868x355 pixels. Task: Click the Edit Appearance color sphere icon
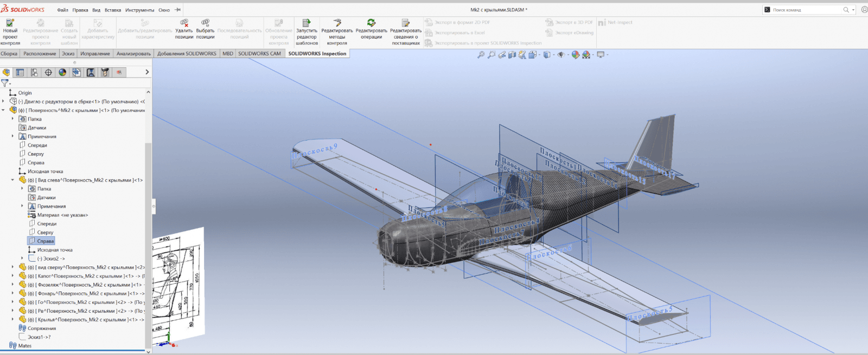[x=575, y=55]
